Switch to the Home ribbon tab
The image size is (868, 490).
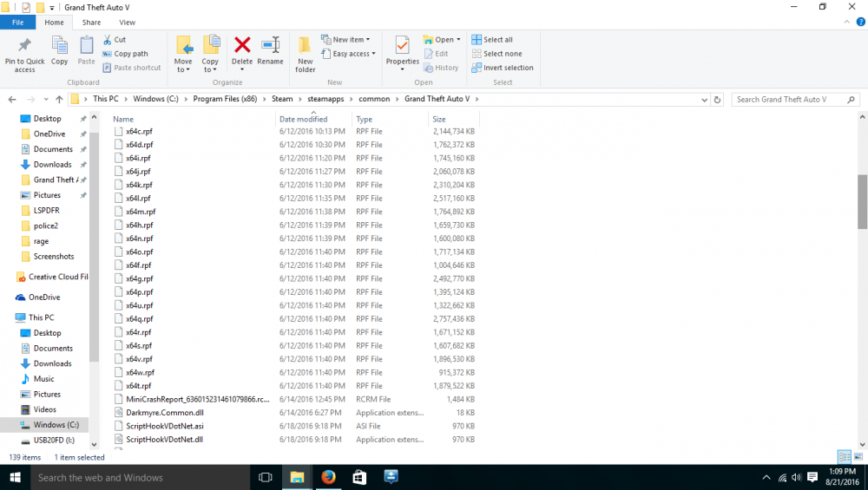click(54, 23)
